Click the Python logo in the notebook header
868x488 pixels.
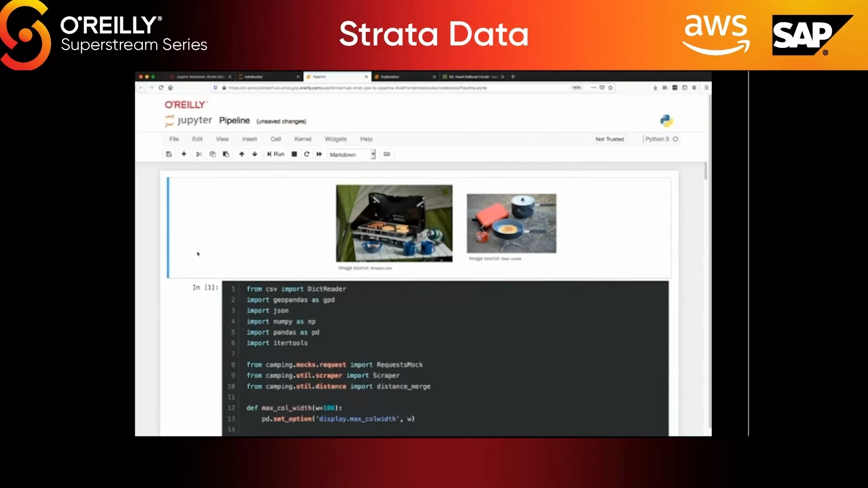point(667,121)
